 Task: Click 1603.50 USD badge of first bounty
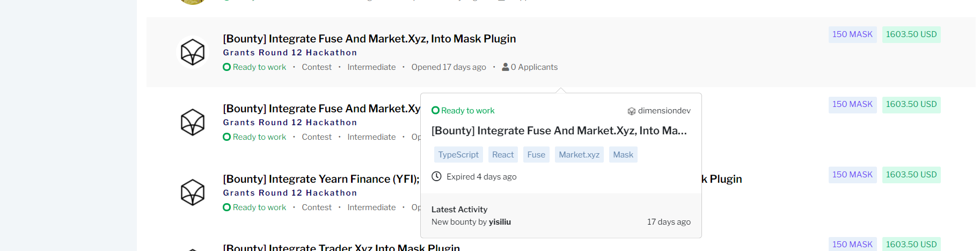click(x=911, y=34)
